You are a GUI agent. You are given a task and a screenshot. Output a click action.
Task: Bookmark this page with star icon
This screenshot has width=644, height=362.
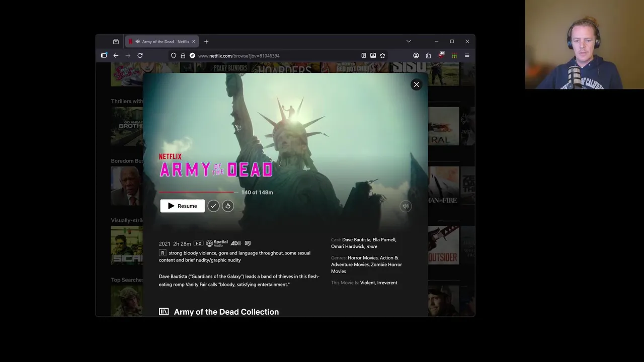(x=382, y=55)
